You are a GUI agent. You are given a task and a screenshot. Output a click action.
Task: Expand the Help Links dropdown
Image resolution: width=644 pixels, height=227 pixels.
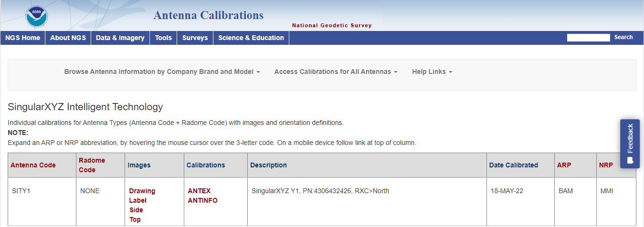[x=432, y=72]
